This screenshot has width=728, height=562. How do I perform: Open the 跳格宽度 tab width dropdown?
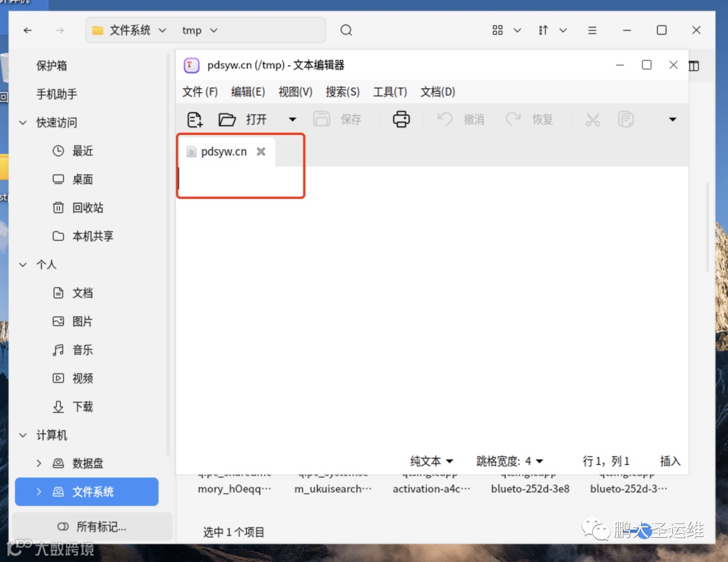point(510,461)
